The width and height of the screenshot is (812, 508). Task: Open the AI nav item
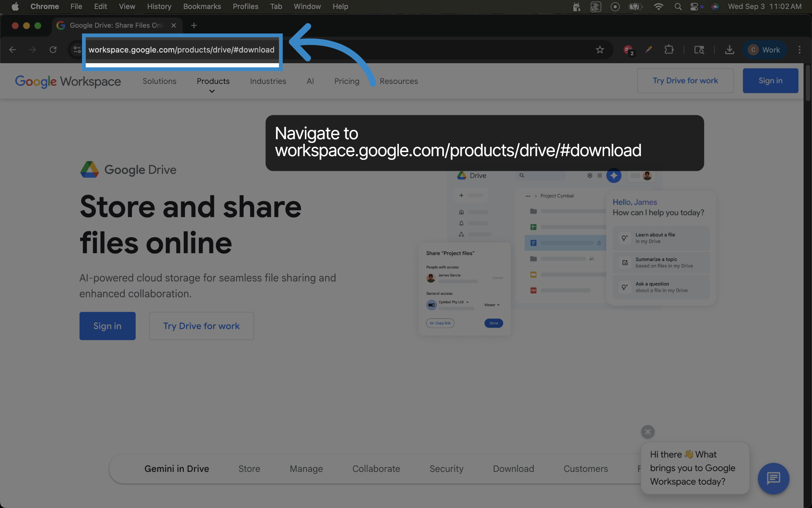coord(310,81)
